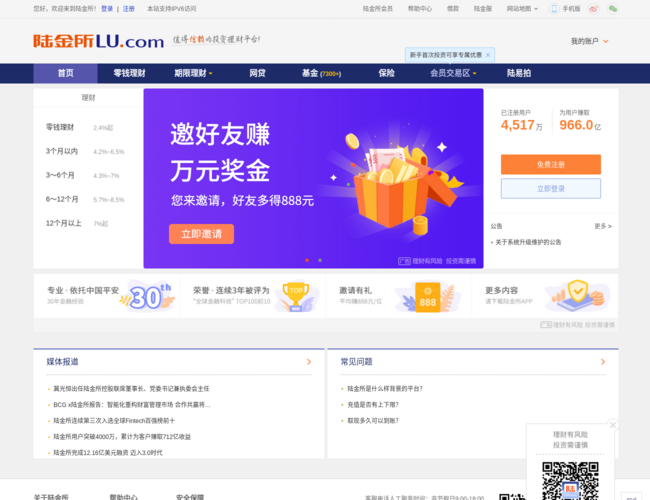This screenshot has width=650, height=500.
Task: Open the 更多内容 card
Action: (x=545, y=296)
